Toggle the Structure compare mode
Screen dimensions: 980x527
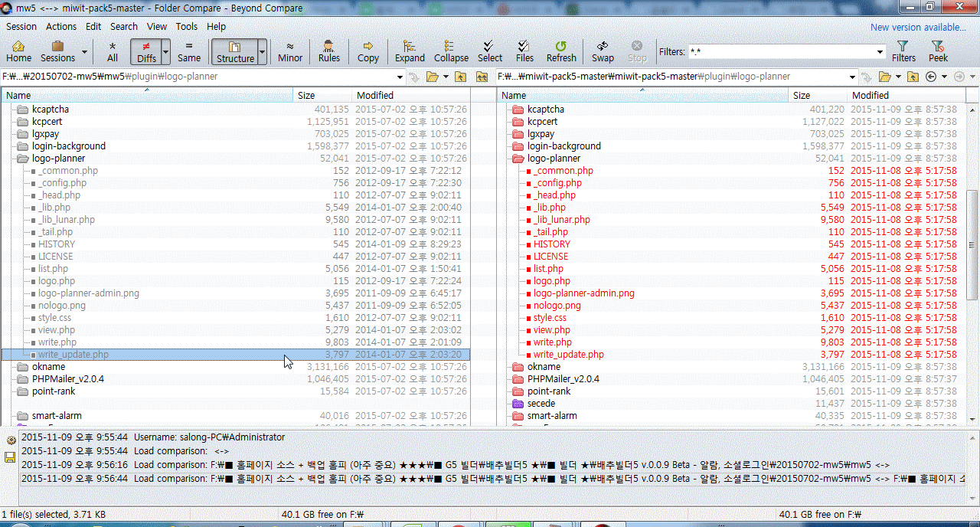click(x=235, y=51)
